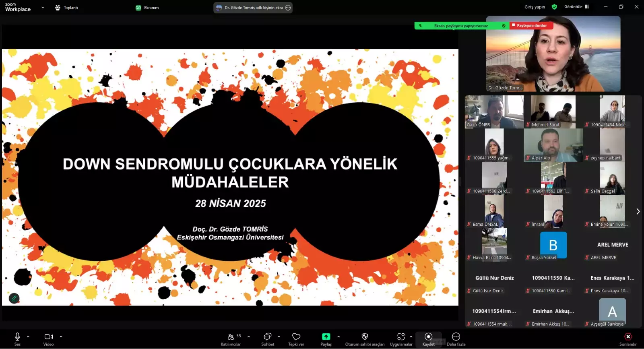
Task: Click muted mic icon on Esma ÜNSAL
Action: click(469, 225)
